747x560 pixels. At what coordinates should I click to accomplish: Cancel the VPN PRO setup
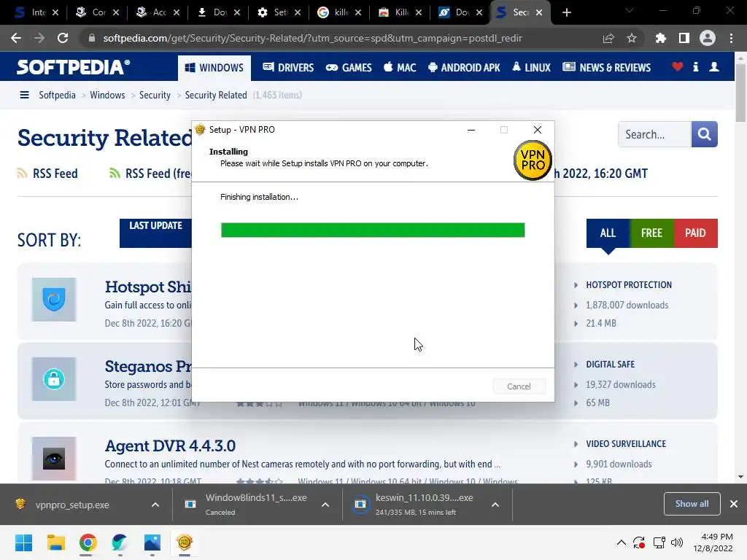(x=519, y=386)
